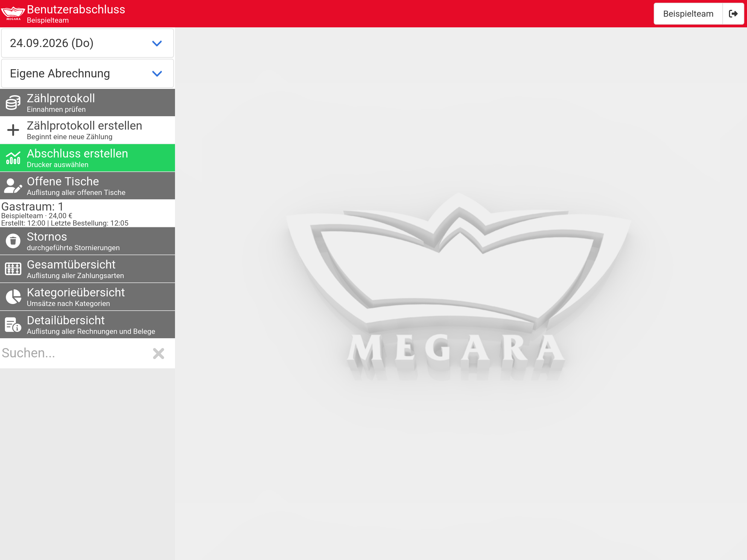Click the chevron beside the date field
This screenshot has height=560, width=747.
[157, 43]
